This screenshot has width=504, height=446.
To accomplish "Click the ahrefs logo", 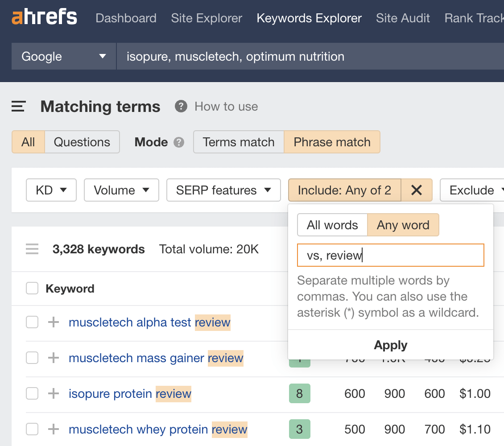I will [44, 17].
